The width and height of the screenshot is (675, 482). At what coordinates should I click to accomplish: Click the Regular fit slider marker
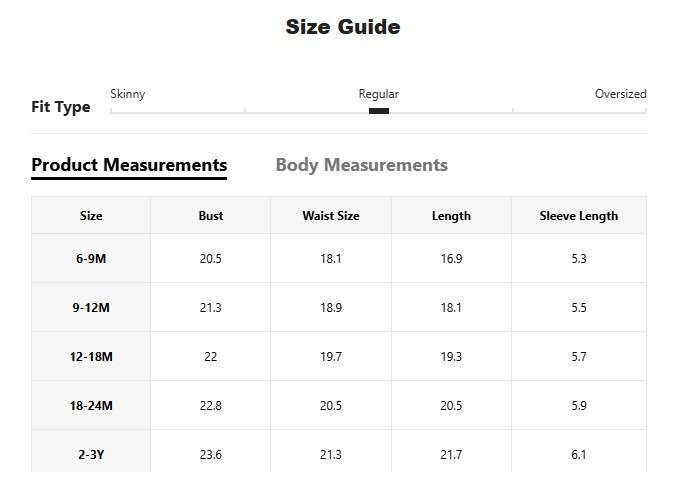379,111
